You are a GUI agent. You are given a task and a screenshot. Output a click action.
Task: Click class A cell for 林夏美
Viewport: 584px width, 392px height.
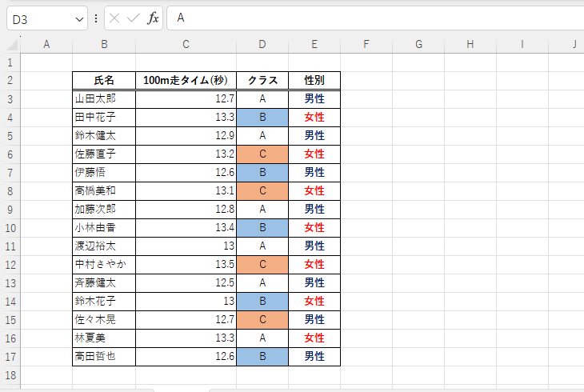262,338
